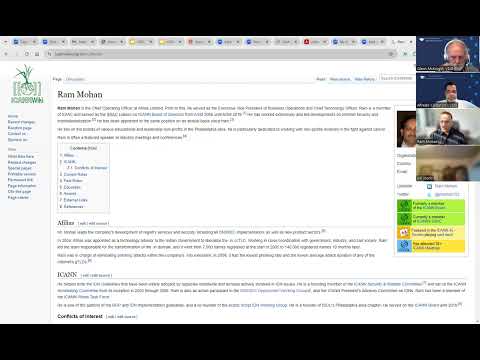The width and height of the screenshot is (480, 360).
Task: Open Random page from sidebar
Action: click(x=20, y=128)
